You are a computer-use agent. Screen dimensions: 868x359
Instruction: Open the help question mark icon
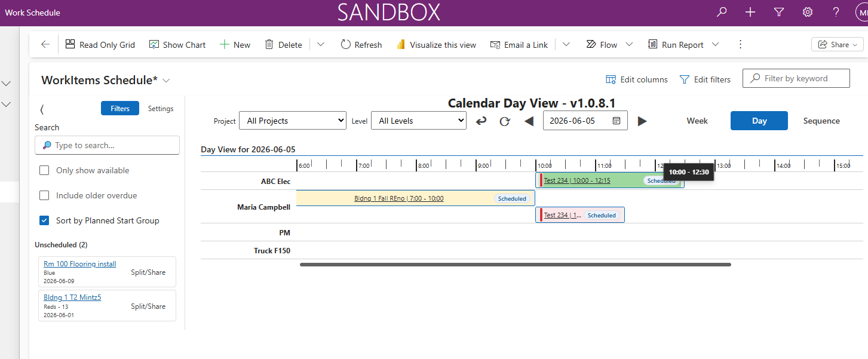pyautogui.click(x=836, y=12)
